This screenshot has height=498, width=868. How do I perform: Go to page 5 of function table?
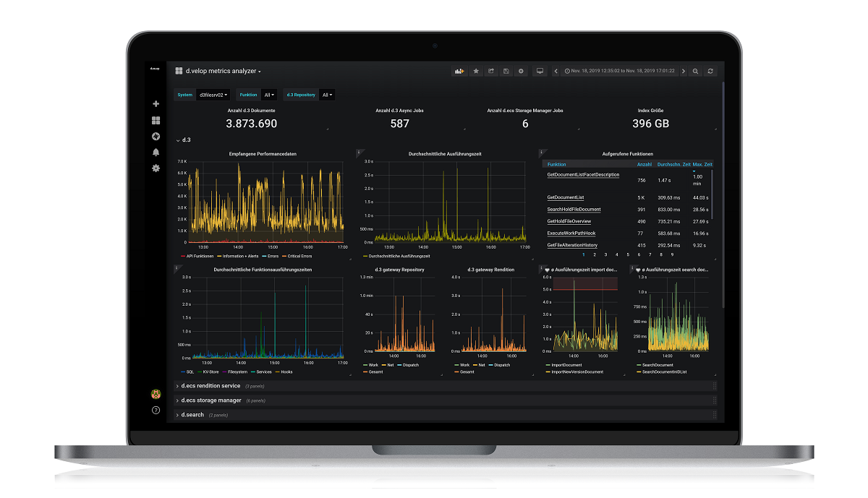(x=628, y=254)
